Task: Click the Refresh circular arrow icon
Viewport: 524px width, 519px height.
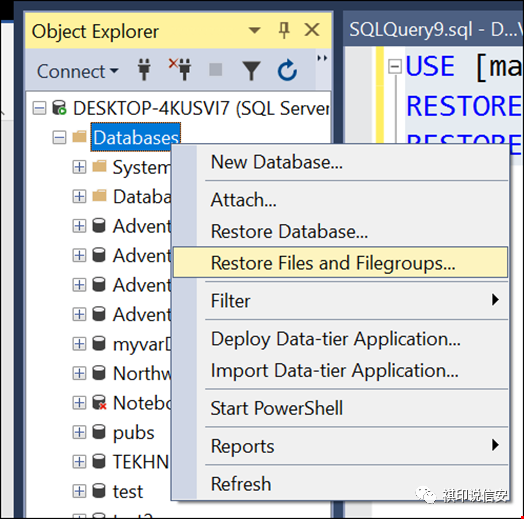Action: coord(287,70)
